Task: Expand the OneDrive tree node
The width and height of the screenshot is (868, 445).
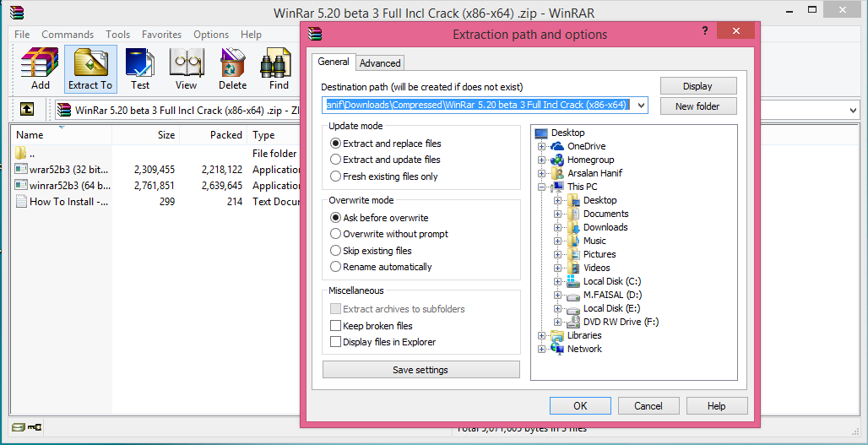Action: [x=541, y=146]
